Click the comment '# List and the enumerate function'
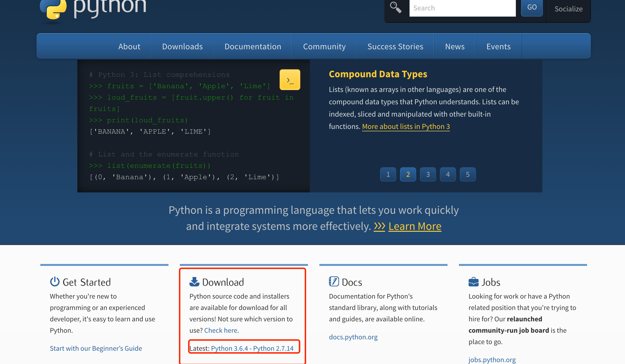The width and height of the screenshot is (625, 364). (164, 154)
